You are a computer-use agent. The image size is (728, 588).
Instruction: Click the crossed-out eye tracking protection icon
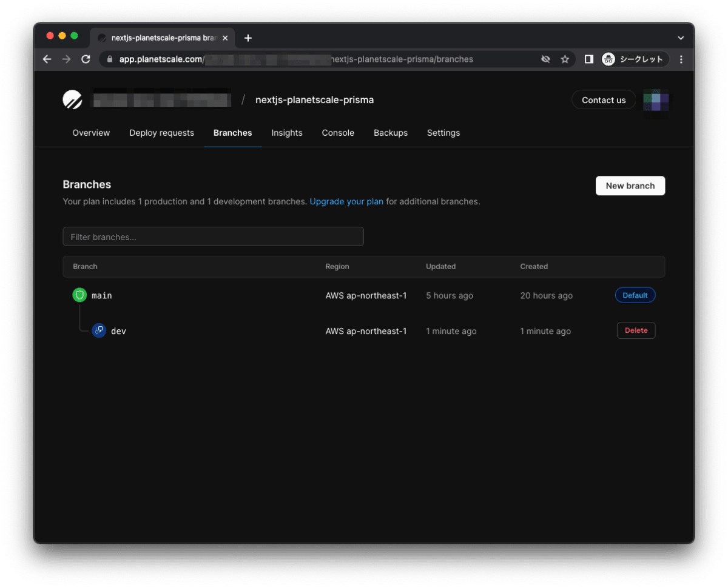[x=545, y=59]
